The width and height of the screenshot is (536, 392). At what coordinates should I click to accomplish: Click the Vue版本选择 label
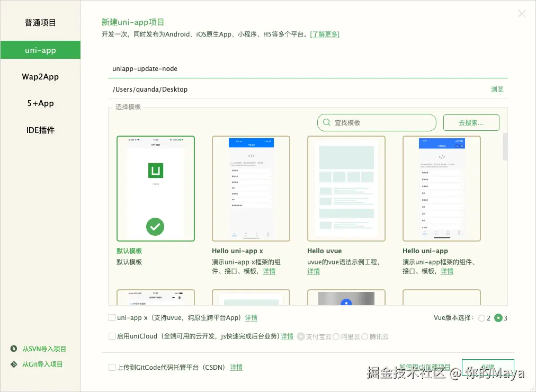click(453, 317)
